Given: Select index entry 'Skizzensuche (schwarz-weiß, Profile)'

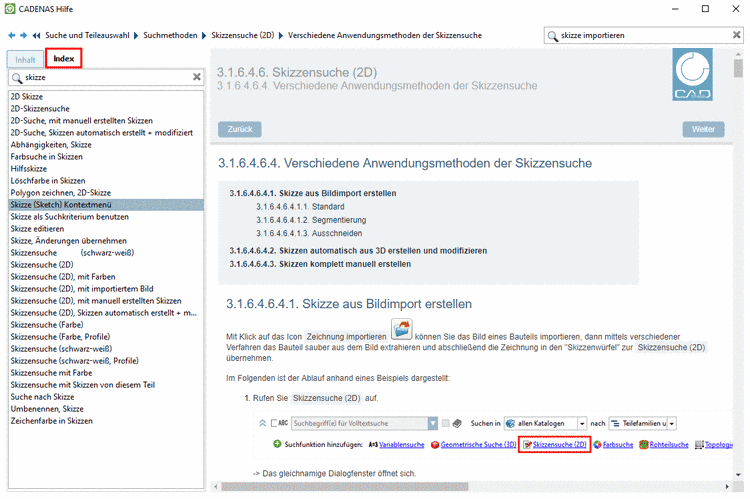Looking at the screenshot, I should (106, 361).
